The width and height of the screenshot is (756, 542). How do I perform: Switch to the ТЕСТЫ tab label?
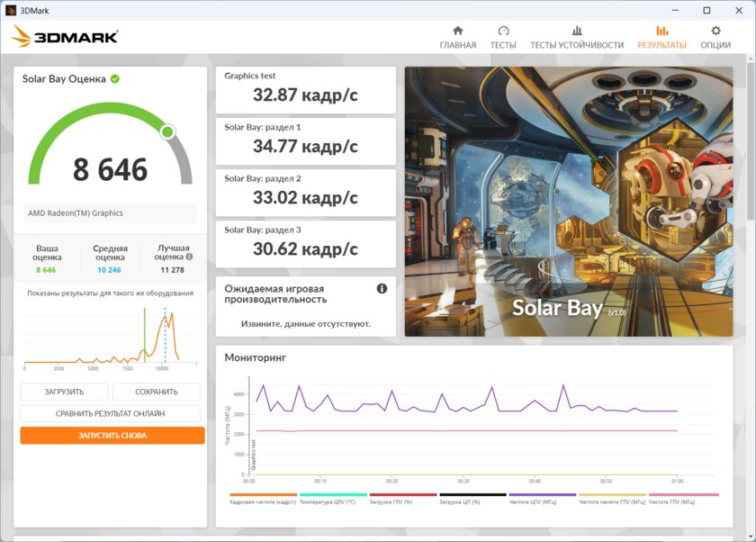pos(503,45)
